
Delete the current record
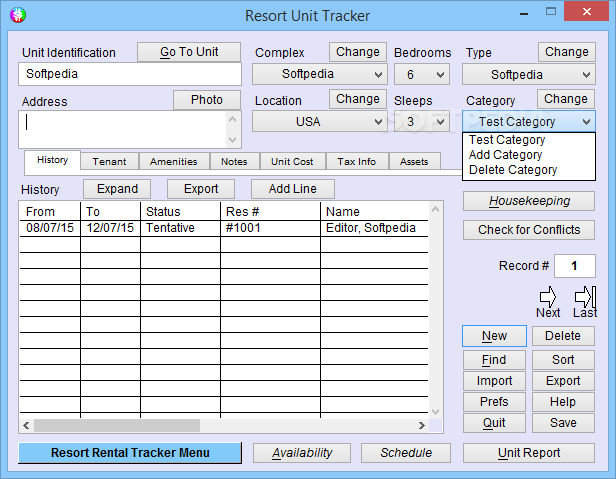click(x=563, y=336)
